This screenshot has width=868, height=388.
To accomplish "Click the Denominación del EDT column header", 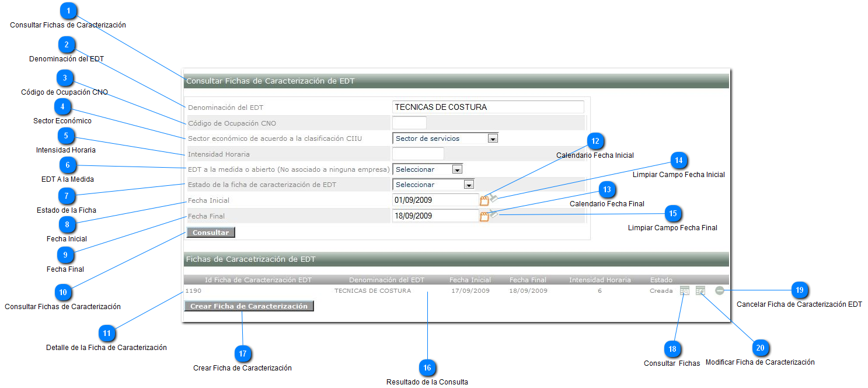I will pyautogui.click(x=386, y=280).
